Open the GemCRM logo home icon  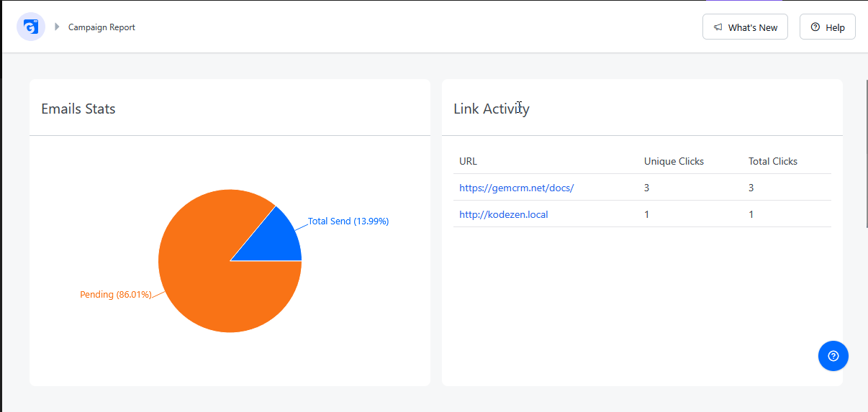pos(31,27)
